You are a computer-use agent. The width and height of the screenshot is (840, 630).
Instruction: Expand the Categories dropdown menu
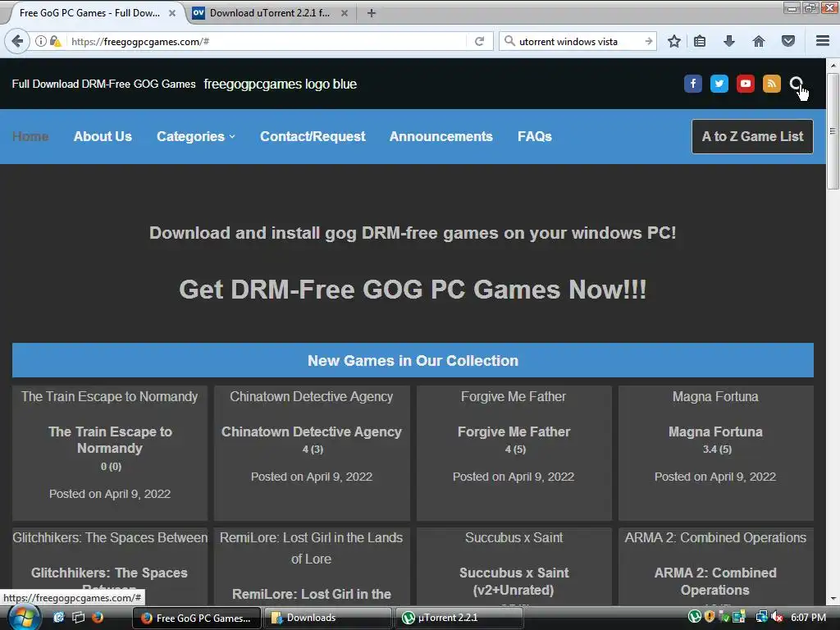tap(195, 137)
